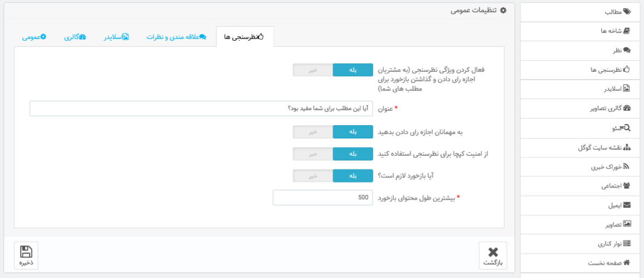This screenshot has width=644, height=278.
Task: Click the palette icon beside گالری تصاویر
Action: [626, 108]
